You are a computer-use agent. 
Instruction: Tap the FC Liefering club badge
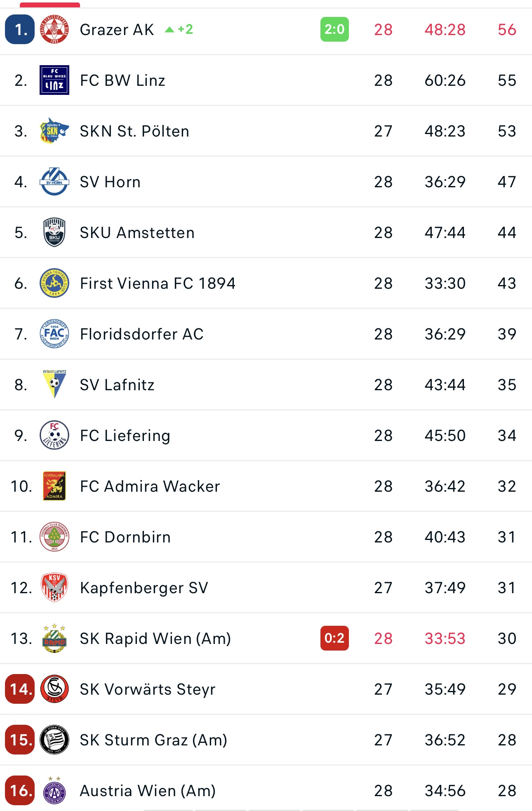click(54, 435)
